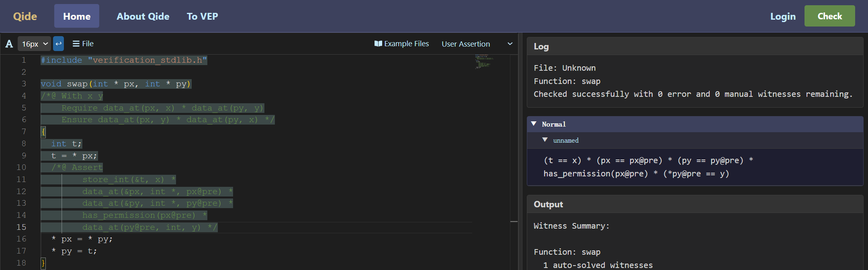Click line number 15 in gutter

pos(21,227)
